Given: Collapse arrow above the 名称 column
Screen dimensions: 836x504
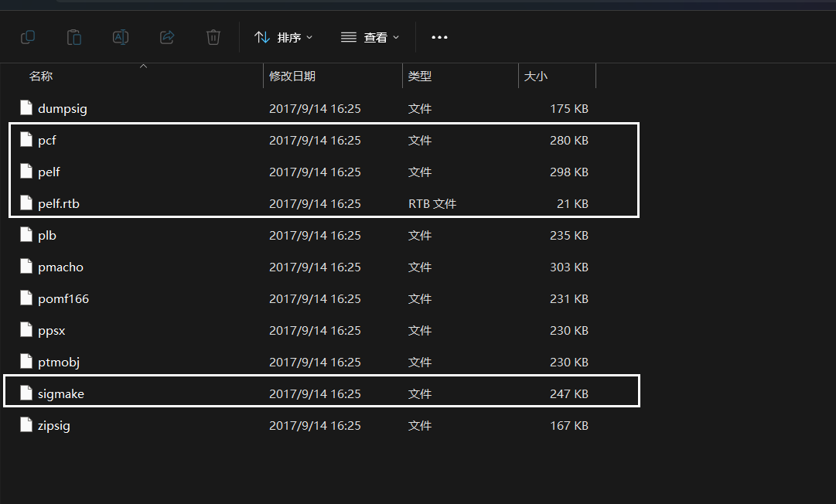Looking at the screenshot, I should click(143, 66).
